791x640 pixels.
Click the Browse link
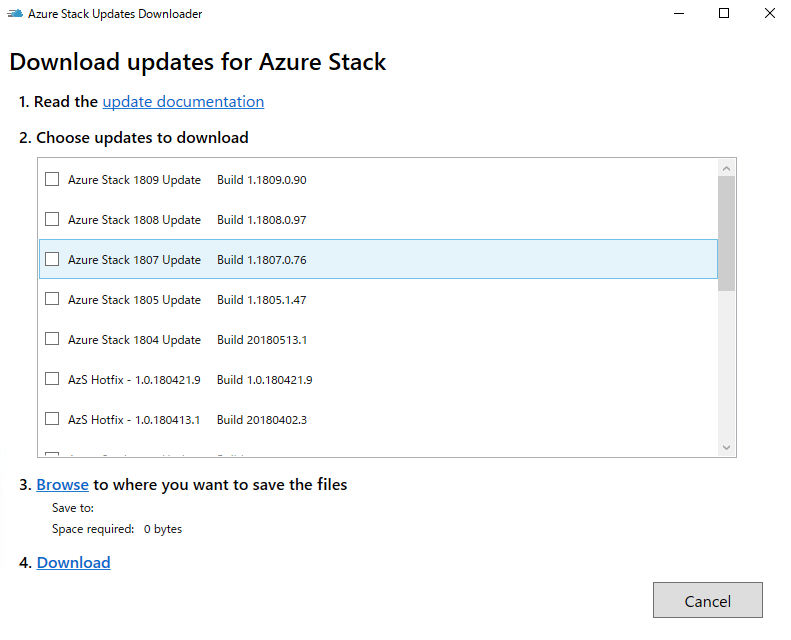(63, 485)
